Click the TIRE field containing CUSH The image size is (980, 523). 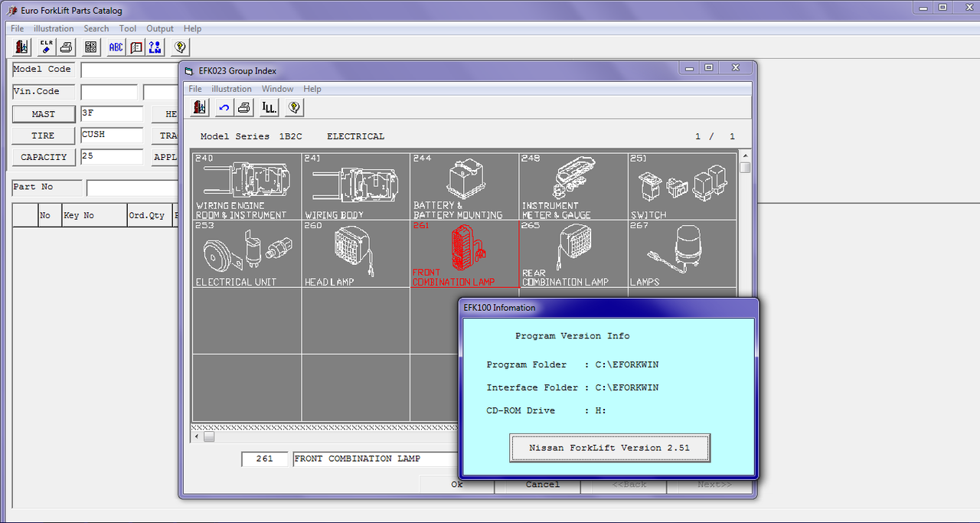pyautogui.click(x=112, y=136)
